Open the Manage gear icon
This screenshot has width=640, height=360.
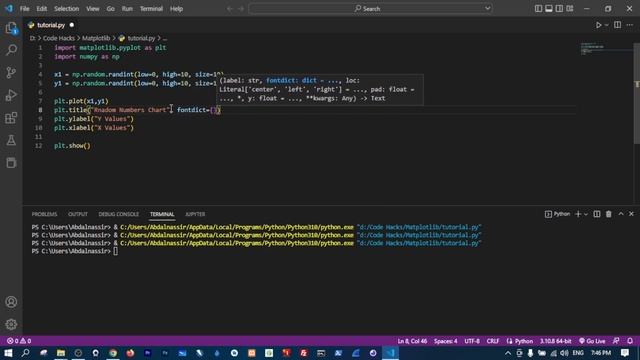tap(11, 324)
